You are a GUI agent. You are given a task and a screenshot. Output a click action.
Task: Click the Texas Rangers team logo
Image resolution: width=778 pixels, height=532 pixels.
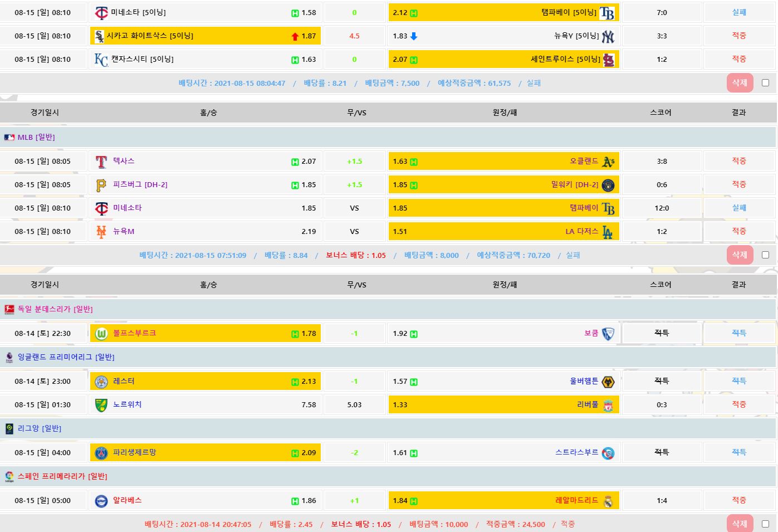click(101, 162)
